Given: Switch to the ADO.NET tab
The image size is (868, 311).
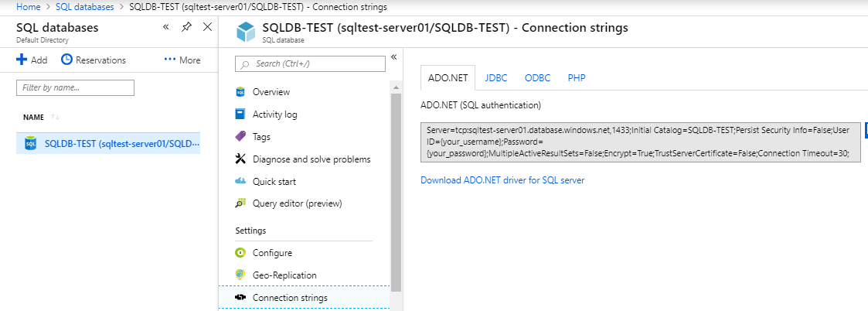Looking at the screenshot, I should [448, 78].
